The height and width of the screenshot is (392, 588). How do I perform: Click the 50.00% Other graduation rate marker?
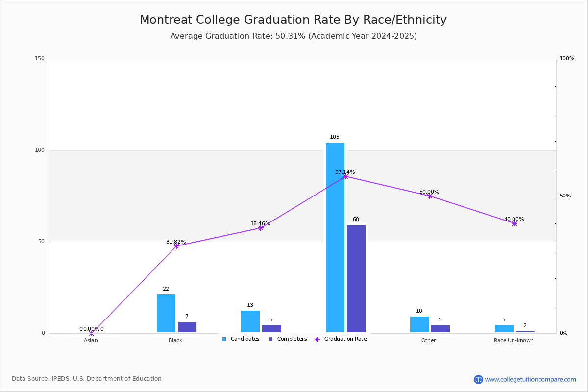pyautogui.click(x=430, y=196)
